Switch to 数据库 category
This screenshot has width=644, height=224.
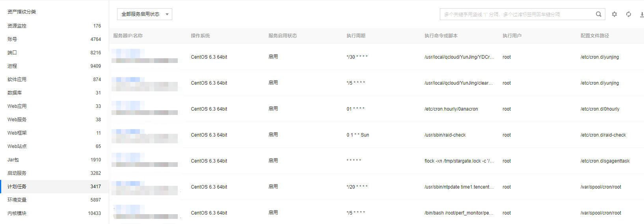click(x=15, y=93)
